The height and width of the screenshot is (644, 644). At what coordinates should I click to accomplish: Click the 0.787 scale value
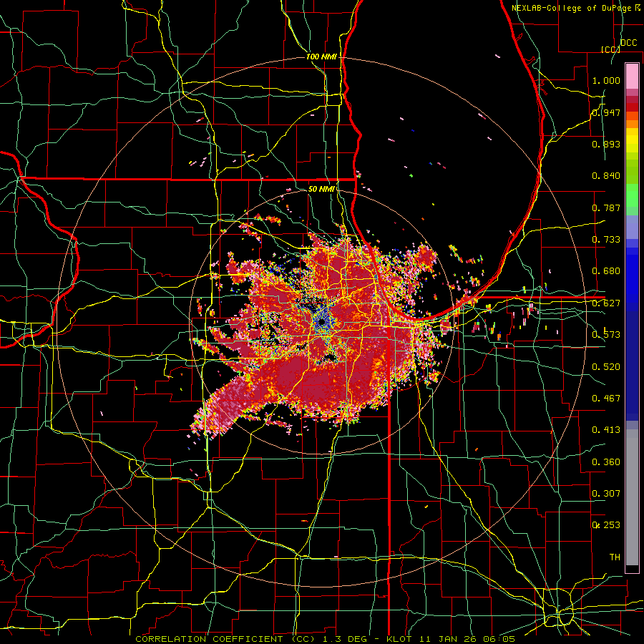(606, 208)
